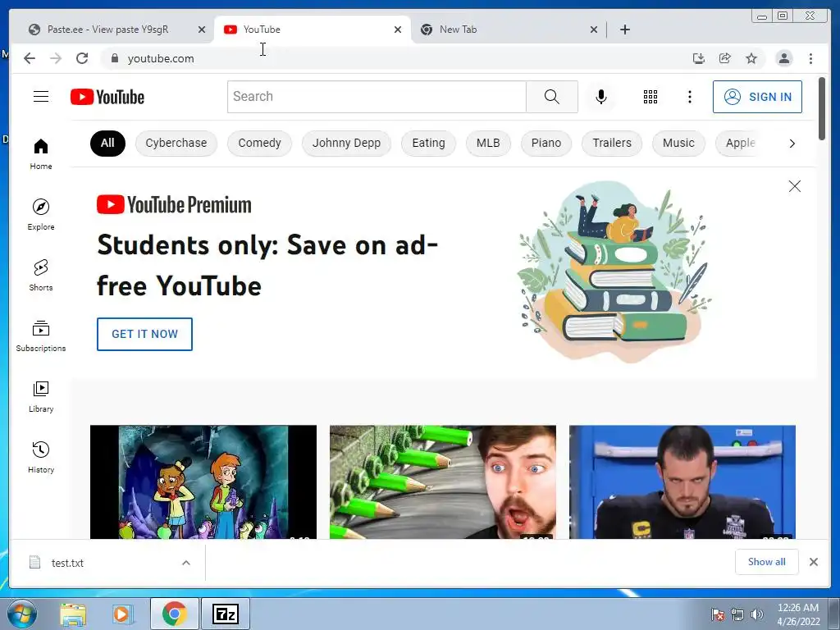The width and height of the screenshot is (840, 630).
Task: Open Windows Start menu
Action: (21, 614)
